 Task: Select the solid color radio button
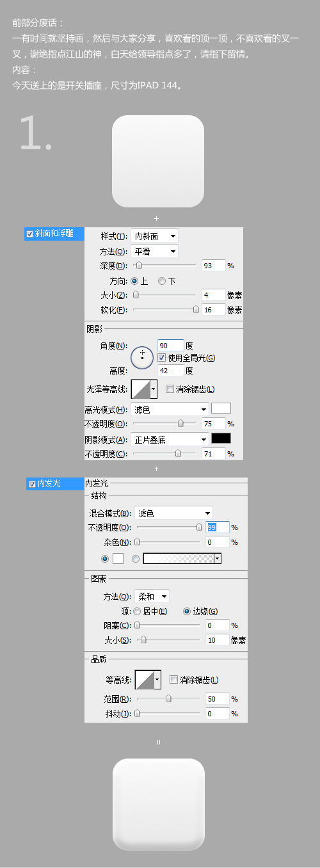tap(106, 558)
